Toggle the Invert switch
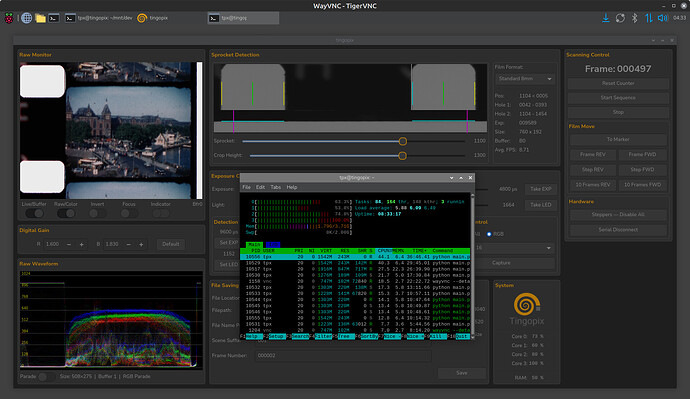690x399 pixels. tap(97, 213)
